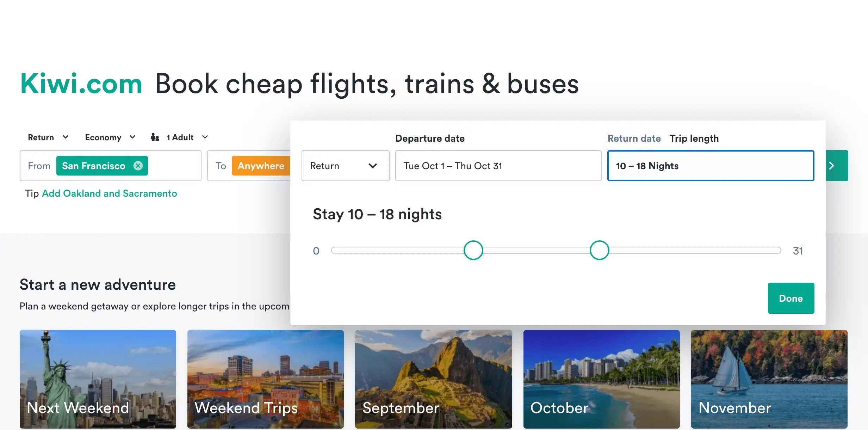Switch to the Return date tab
The height and width of the screenshot is (430, 868).
634,139
